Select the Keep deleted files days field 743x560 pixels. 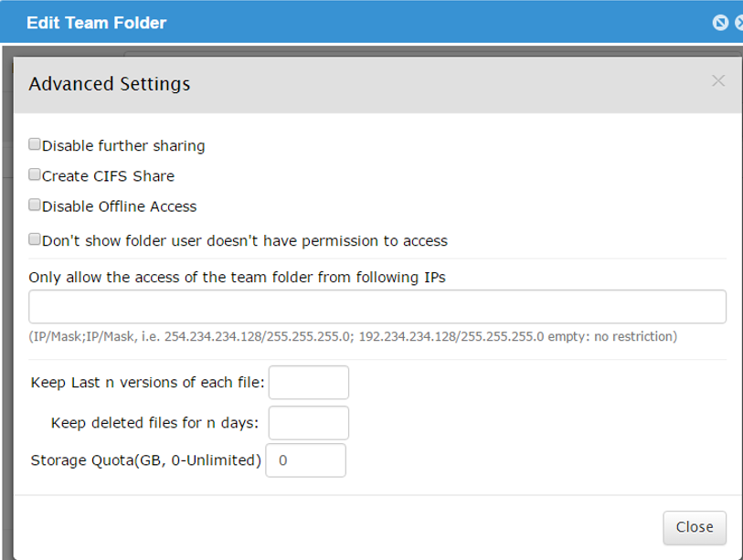309,423
